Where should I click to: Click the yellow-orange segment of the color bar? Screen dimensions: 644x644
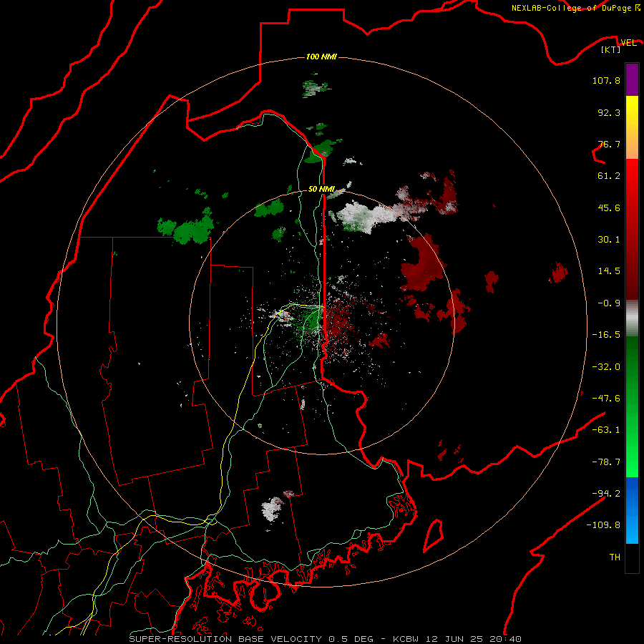pyautogui.click(x=632, y=127)
